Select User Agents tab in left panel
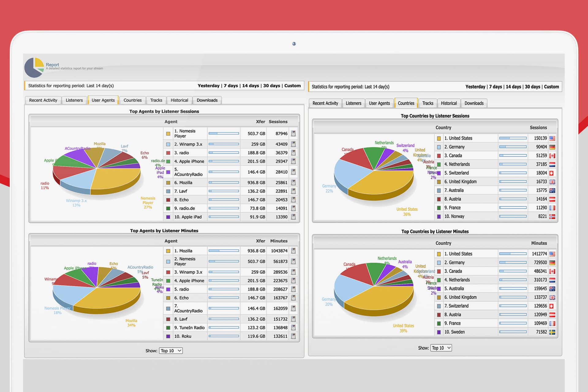Viewport: 588px width, 392px height. click(x=103, y=100)
